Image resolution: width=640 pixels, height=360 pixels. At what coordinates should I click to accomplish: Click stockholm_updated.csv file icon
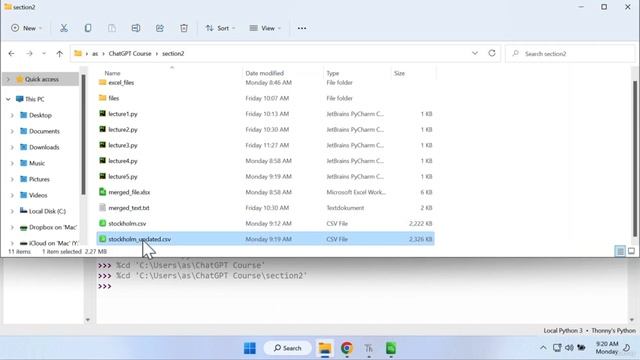[102, 239]
